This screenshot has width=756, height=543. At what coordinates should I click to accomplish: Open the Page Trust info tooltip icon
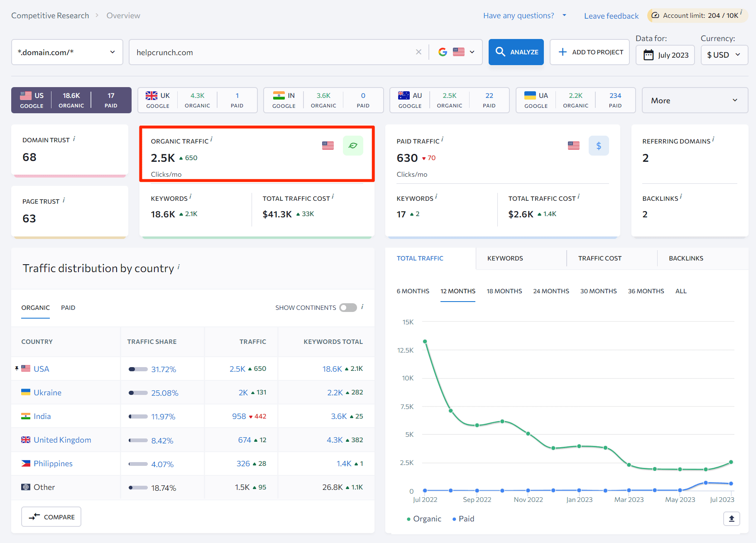point(64,200)
